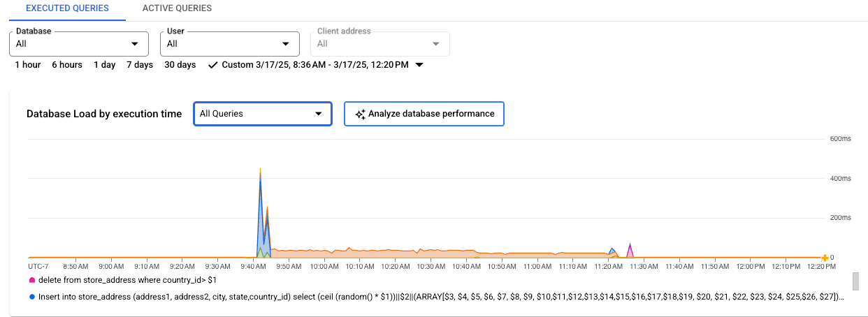Image resolution: width=868 pixels, height=317 pixels.
Task: Set time range to 1 day
Action: tap(105, 65)
